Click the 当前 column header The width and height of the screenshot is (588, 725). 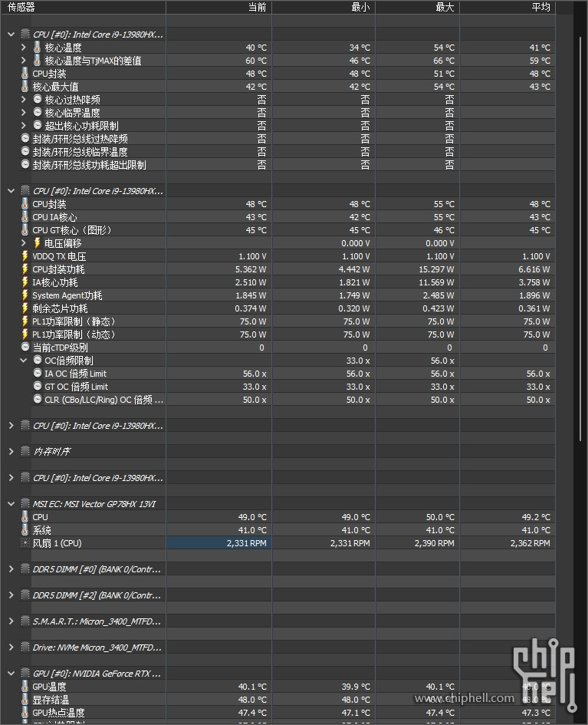click(219, 7)
